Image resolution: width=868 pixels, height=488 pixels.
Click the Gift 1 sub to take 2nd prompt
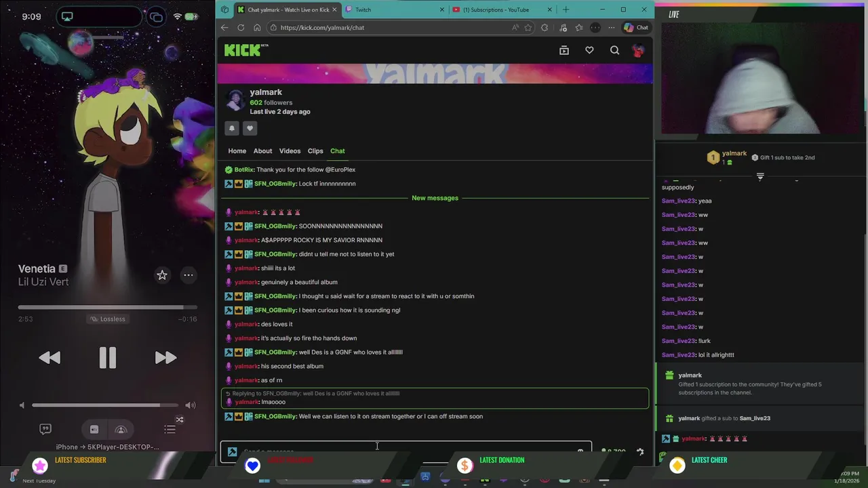(783, 157)
